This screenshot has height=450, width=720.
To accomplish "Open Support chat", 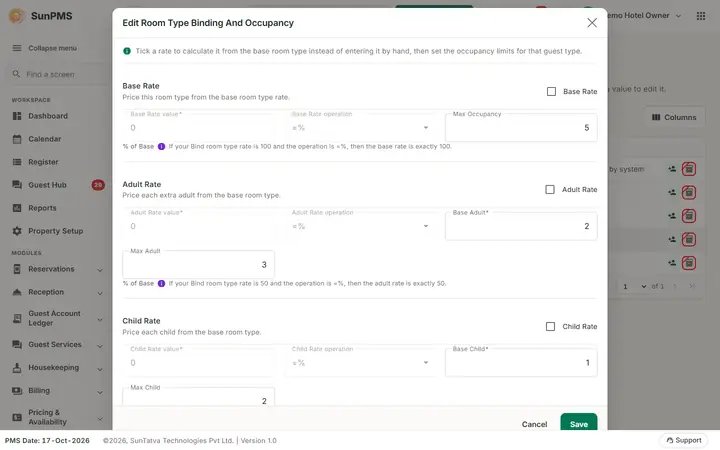I will tap(683, 440).
